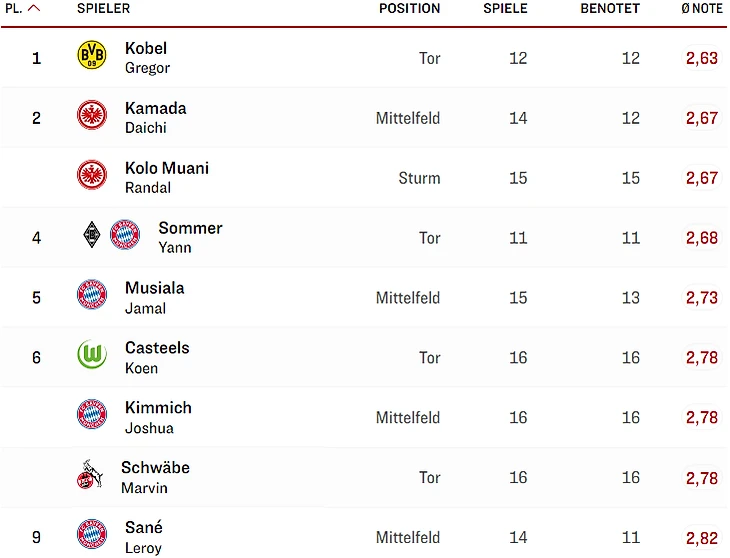
Task: Click Frankfurt crest beside Kolo Muani
Action: point(91,176)
